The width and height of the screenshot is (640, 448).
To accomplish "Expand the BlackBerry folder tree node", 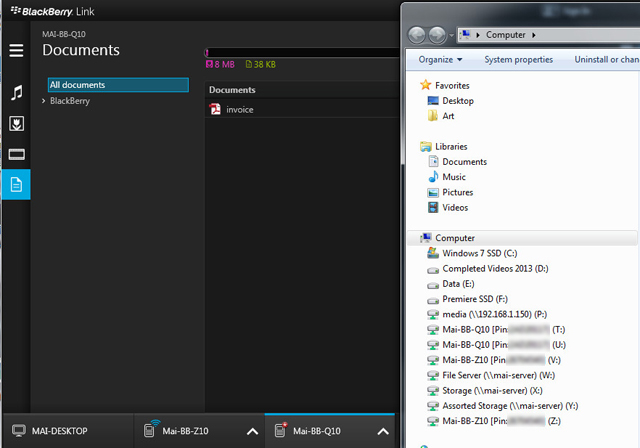I will coord(43,101).
